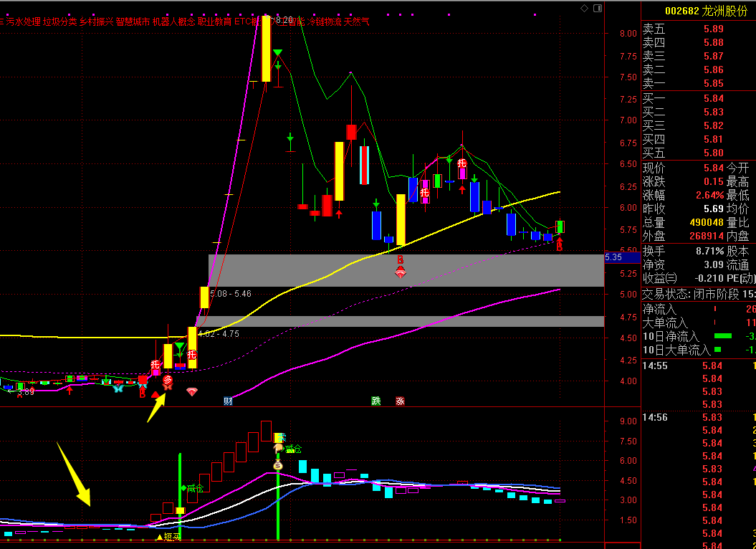Screen dimensions: 756x549
Task: Select the 卖三 5.87 ask row
Action: (699, 56)
